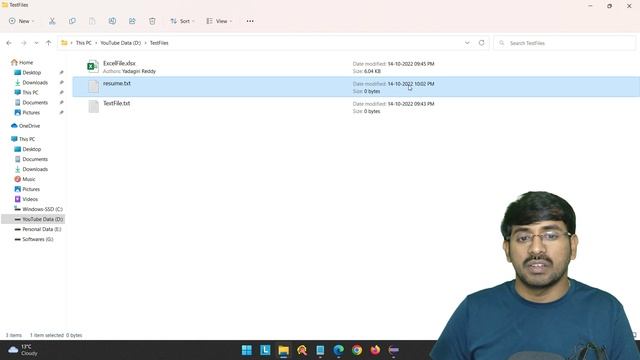Viewport: 640px width, 360px height.
Task: Click the TextFile.txt file icon
Action: click(x=93, y=107)
